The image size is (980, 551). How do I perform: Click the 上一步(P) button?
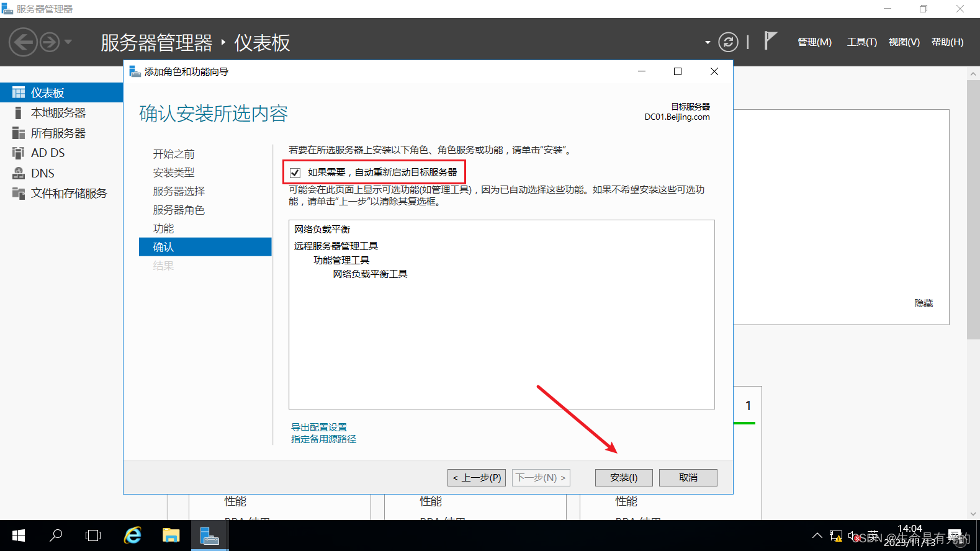477,478
